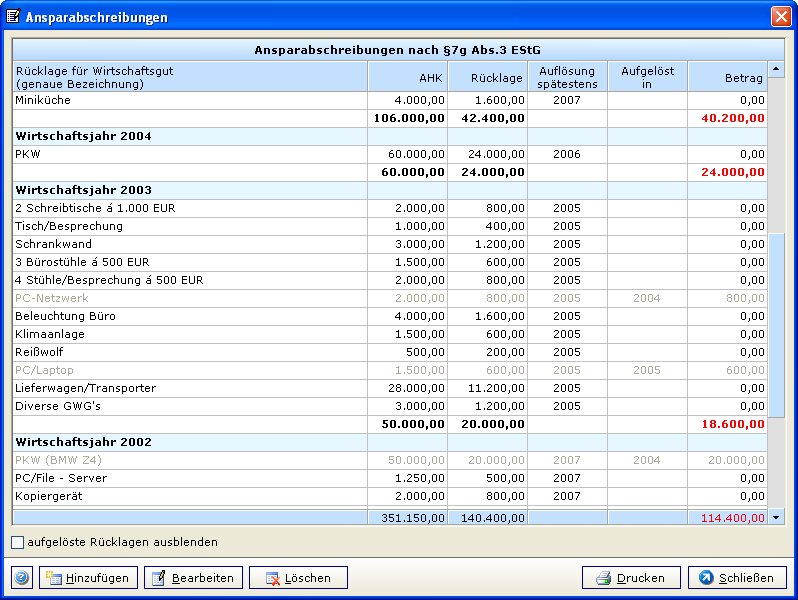Image resolution: width=798 pixels, height=600 pixels.
Task: Print the list with Drucken
Action: click(x=631, y=578)
